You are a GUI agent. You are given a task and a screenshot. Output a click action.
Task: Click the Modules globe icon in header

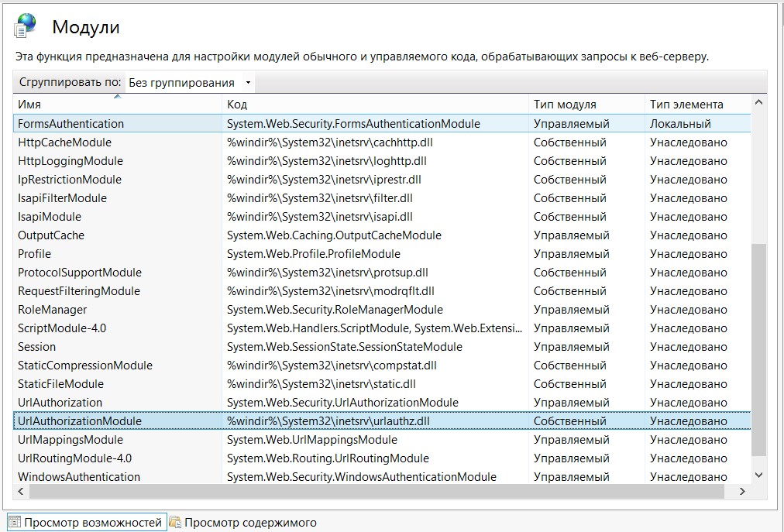[x=26, y=26]
